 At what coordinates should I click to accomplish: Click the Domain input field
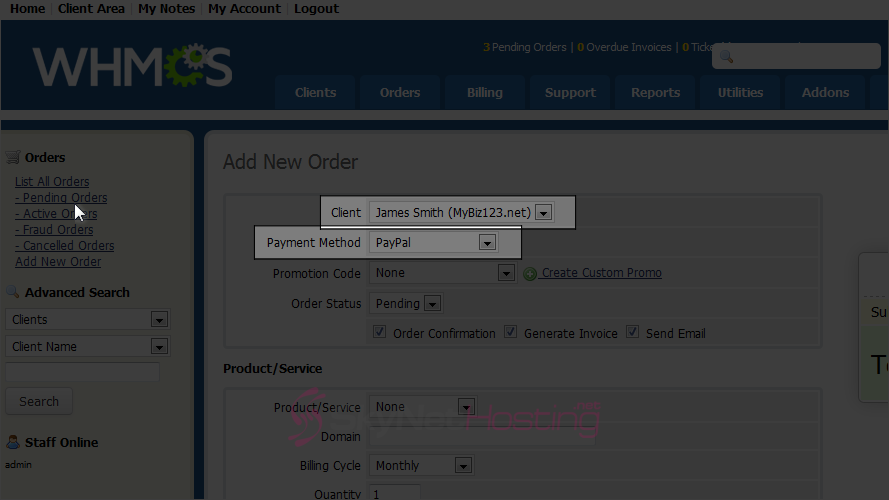482,437
